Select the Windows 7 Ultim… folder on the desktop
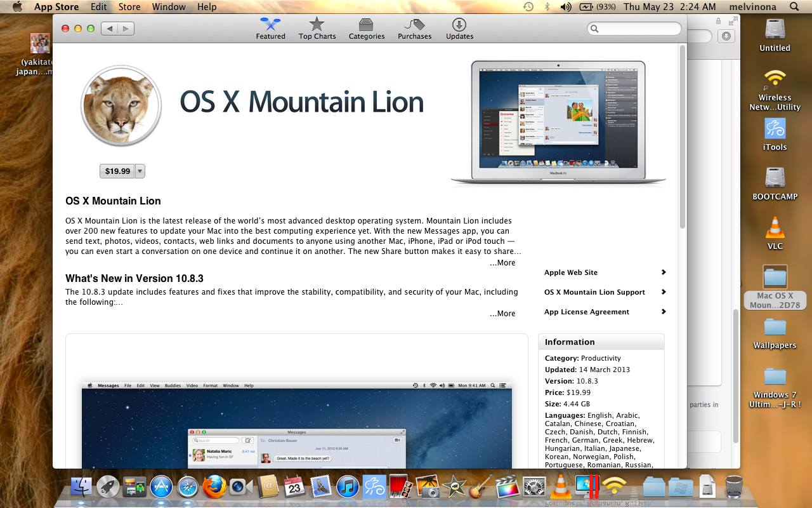Image resolution: width=812 pixels, height=508 pixels. coord(775,387)
